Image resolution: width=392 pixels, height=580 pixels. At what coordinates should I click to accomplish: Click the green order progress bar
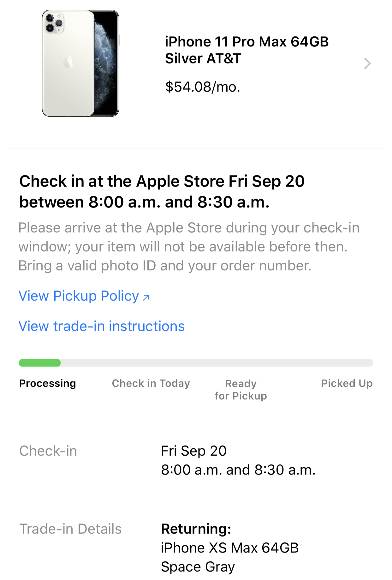click(40, 363)
